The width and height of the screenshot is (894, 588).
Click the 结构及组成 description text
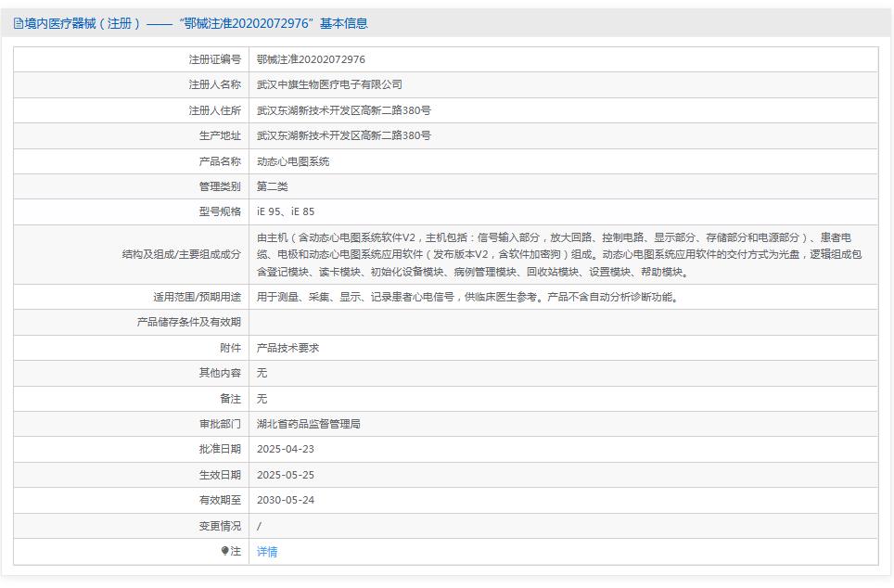pos(556,255)
